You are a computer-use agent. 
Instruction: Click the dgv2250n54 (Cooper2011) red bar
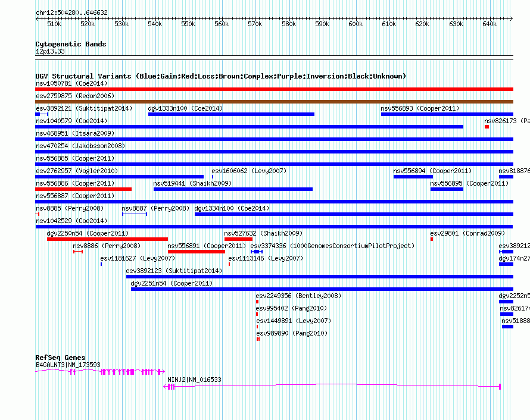point(107,239)
